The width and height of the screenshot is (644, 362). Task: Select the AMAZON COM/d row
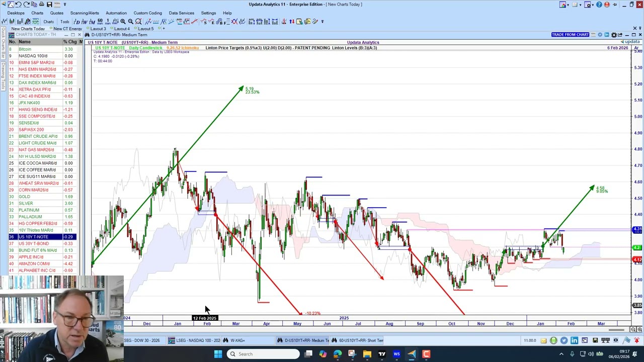pyautogui.click(x=42, y=263)
